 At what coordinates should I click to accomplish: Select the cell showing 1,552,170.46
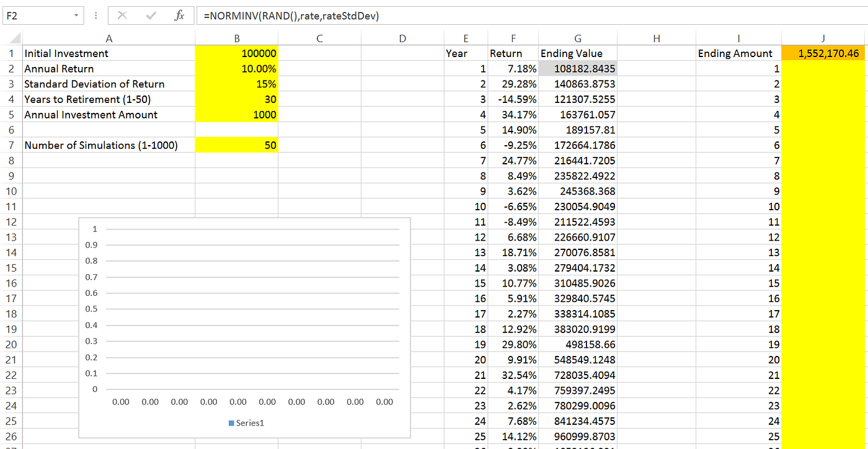tap(823, 53)
